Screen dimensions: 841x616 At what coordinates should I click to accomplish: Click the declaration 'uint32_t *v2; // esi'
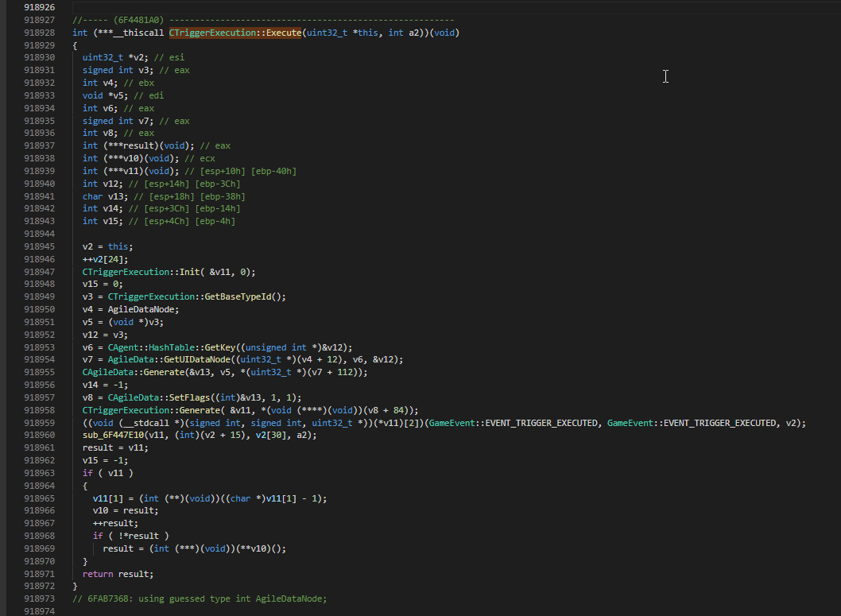pyautogui.click(x=133, y=57)
